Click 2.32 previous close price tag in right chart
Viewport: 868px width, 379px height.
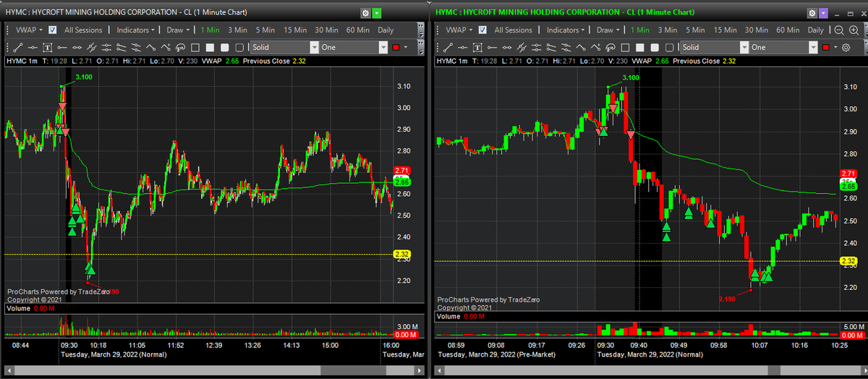pyautogui.click(x=849, y=261)
